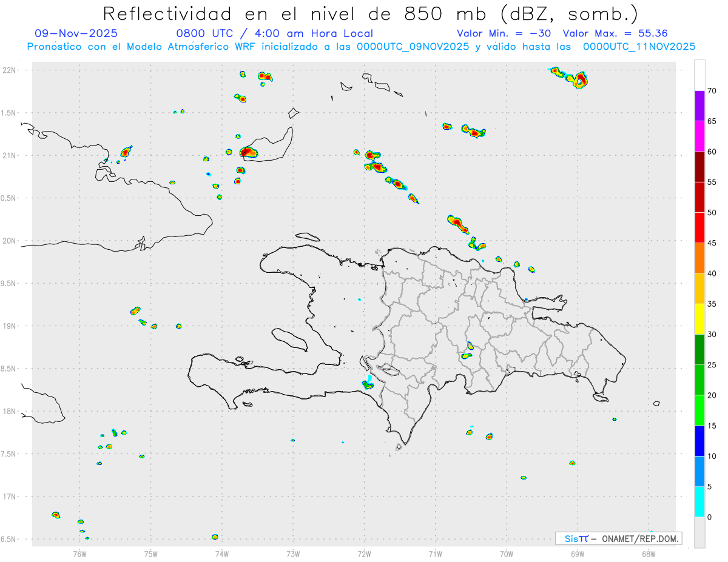728x562 pixels.
Task: Click the 'Valor Max. = 55.36' text
Action: click(615, 33)
